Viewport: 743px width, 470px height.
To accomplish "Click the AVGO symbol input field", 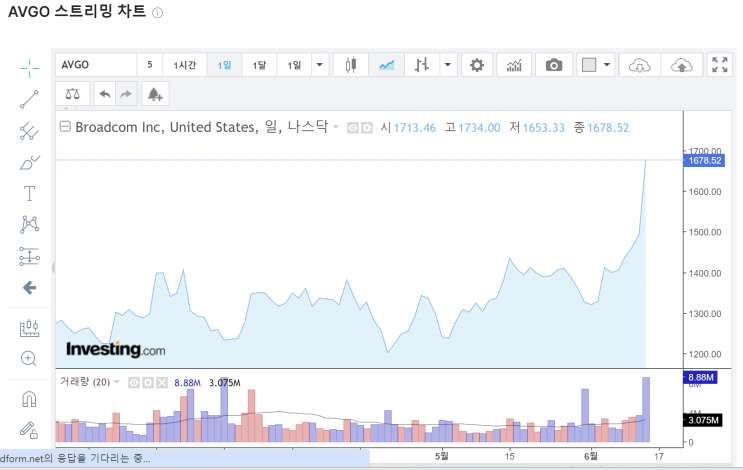I will pyautogui.click(x=96, y=65).
